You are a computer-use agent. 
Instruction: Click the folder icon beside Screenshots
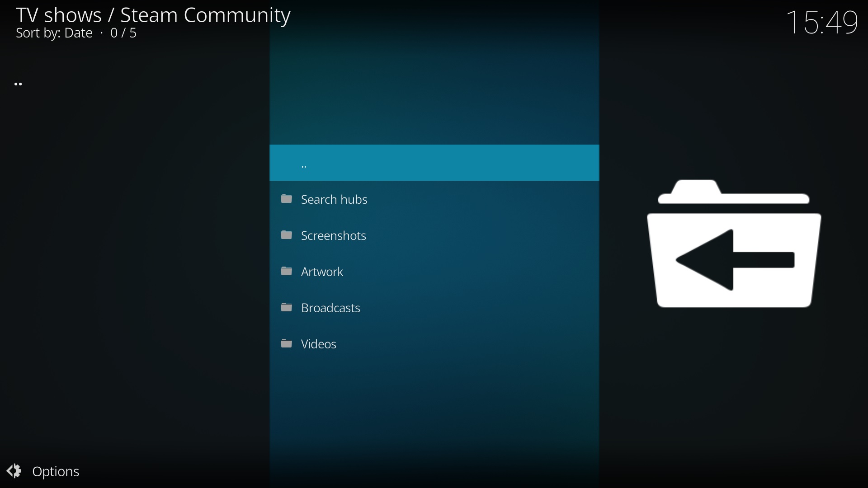pos(287,235)
